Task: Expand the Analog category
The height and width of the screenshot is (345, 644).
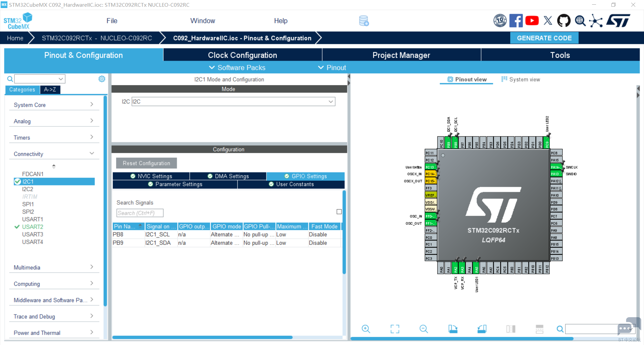Action: point(54,121)
